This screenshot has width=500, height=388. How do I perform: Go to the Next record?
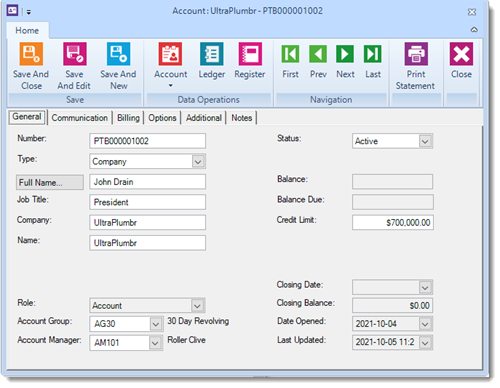pyautogui.click(x=345, y=54)
